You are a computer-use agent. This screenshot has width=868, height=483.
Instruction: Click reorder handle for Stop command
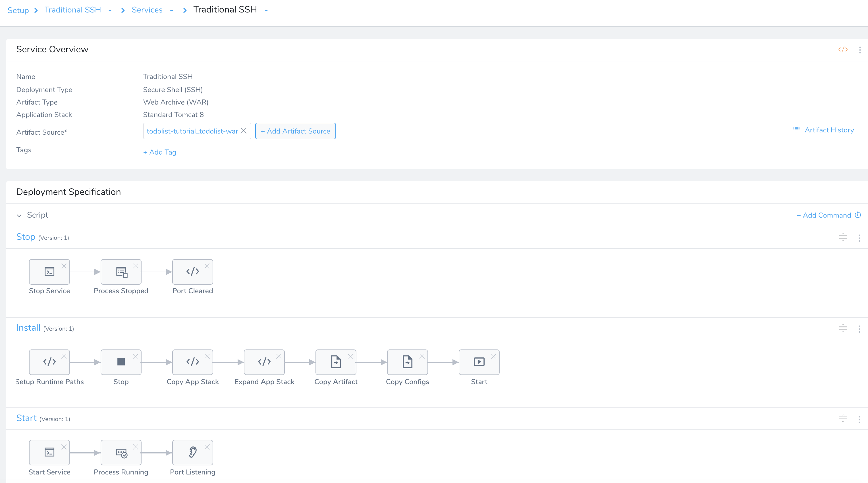[843, 237]
